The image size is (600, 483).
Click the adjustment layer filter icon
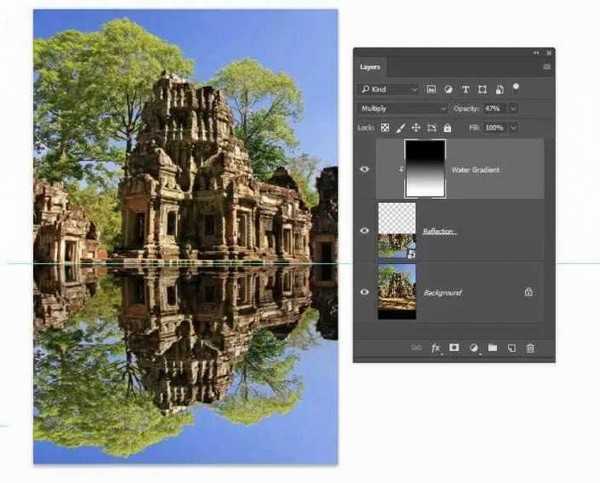(449, 89)
